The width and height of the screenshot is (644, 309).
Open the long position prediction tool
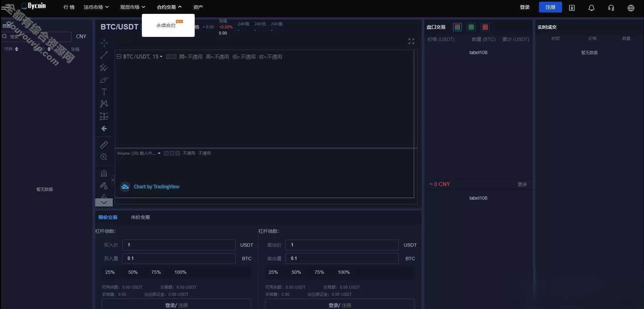click(x=104, y=116)
